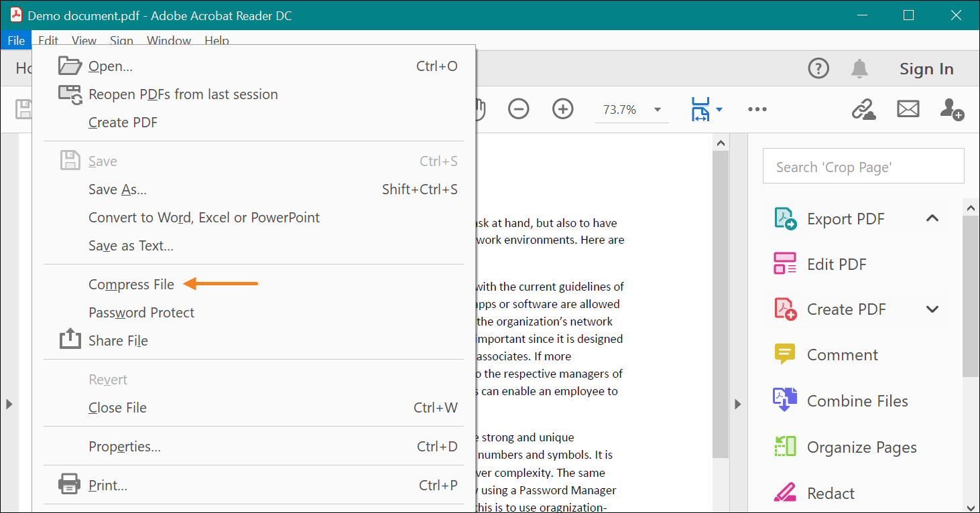
Task: Click the Sign In button
Action: [x=926, y=69]
